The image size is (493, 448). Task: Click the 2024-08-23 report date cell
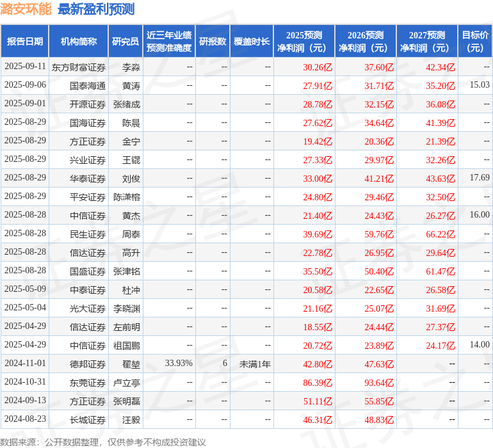coord(25,419)
